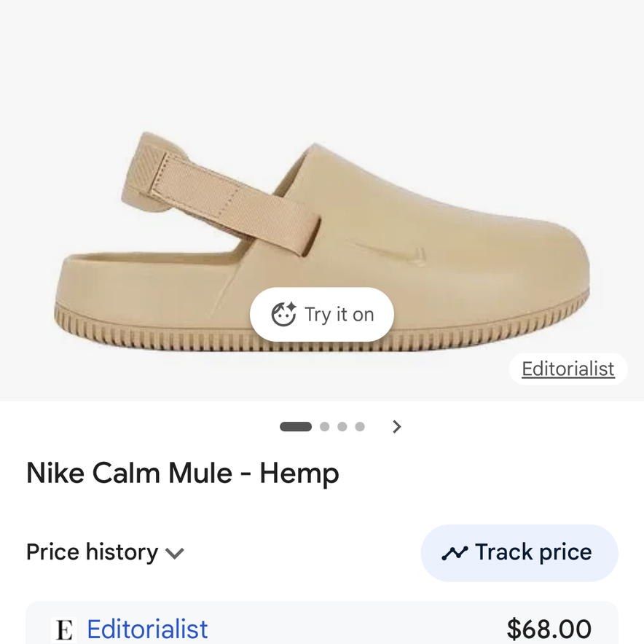This screenshot has width=644, height=644.
Task: Click the Nike Calm Mule - Hemp title
Action: [183, 474]
